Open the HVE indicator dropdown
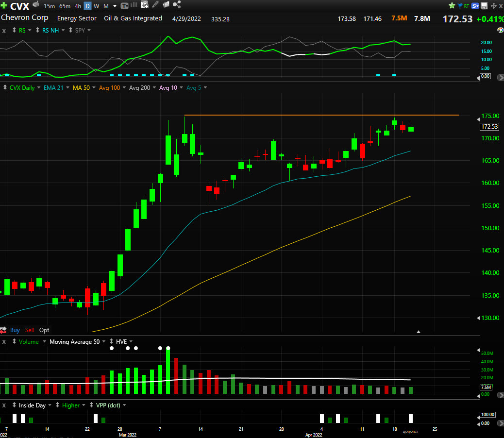Screen dimensions: 504x438 click(x=131, y=341)
